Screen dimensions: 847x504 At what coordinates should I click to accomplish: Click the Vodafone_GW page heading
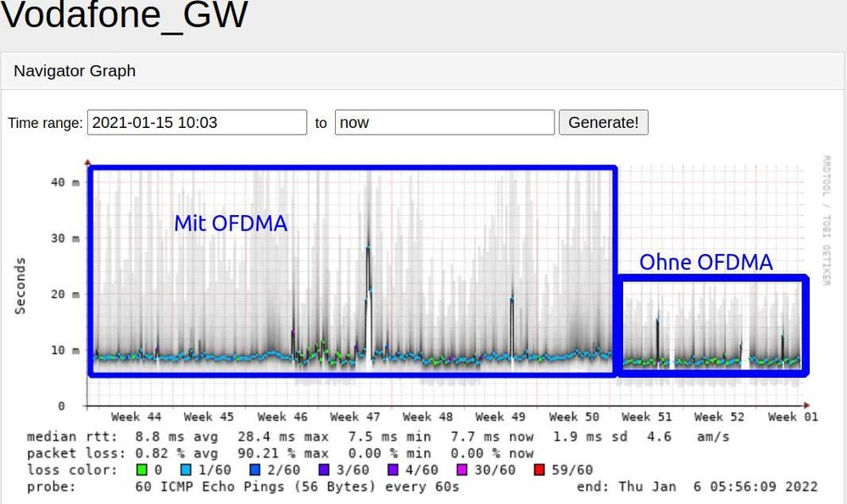click(x=125, y=15)
